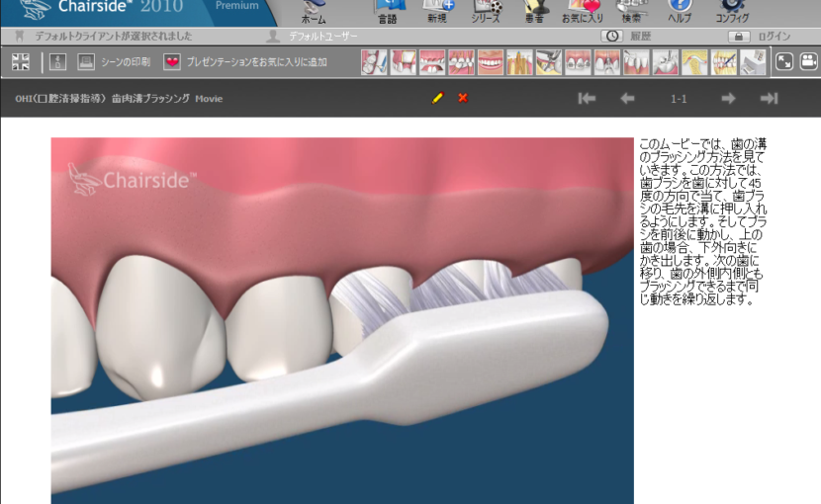Toggle fullscreen expand icon
Viewport: 821px width, 504px height.
784,61
